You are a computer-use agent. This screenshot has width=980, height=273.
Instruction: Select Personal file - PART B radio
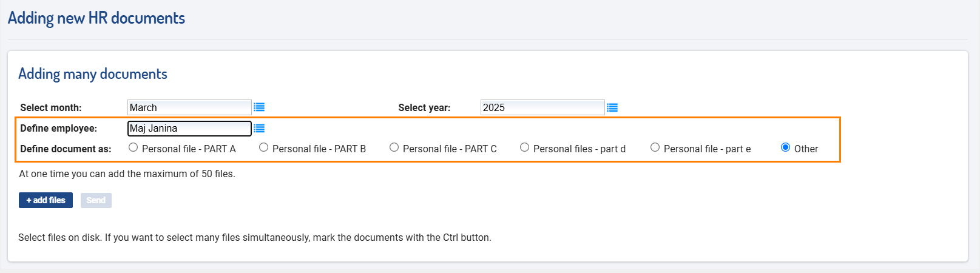pyautogui.click(x=263, y=147)
